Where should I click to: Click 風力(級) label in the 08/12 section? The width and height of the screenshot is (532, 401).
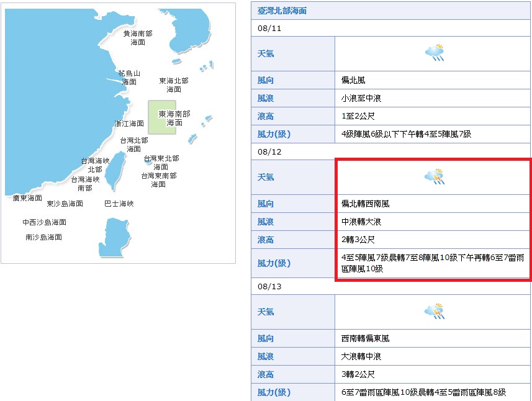point(274,263)
